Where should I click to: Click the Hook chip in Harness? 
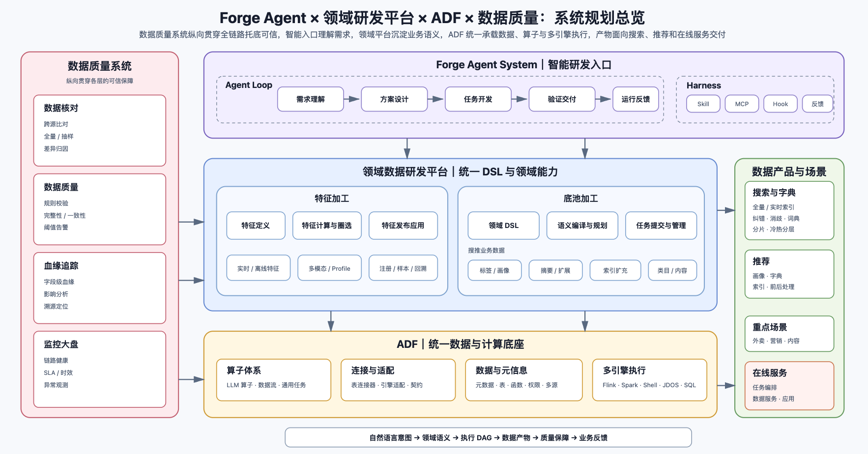[x=781, y=104]
